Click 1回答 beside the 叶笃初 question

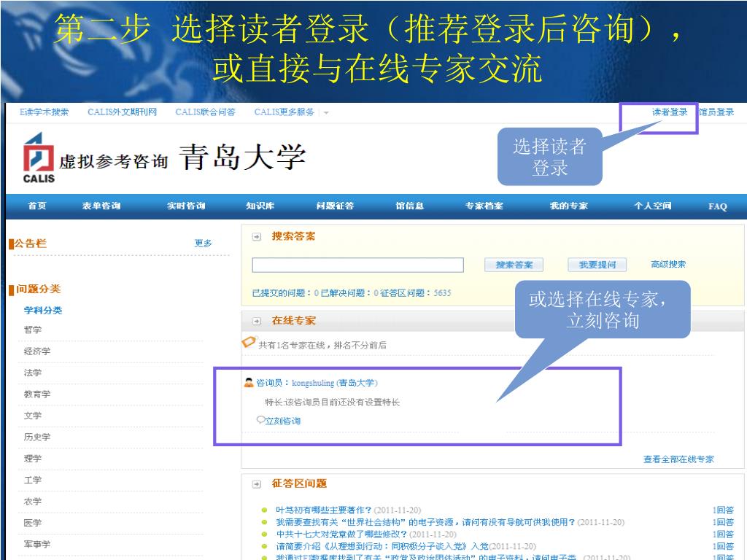[723, 510]
